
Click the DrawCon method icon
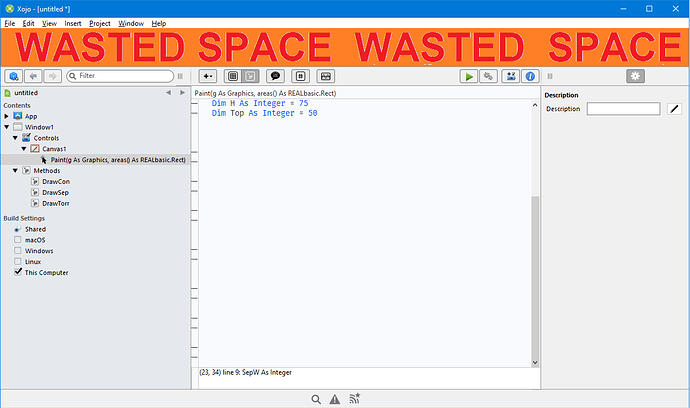click(35, 181)
